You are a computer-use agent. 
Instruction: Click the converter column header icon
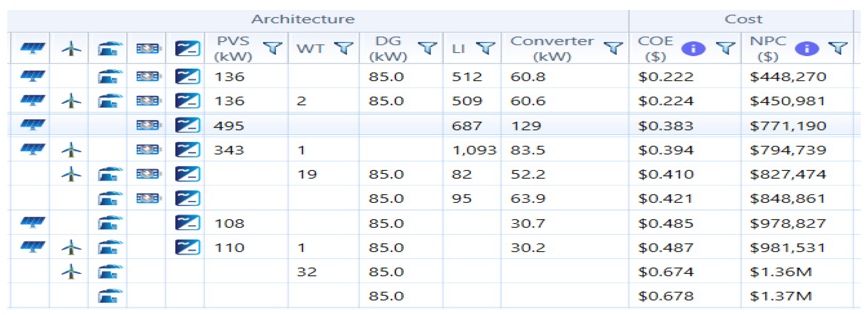coord(188,49)
